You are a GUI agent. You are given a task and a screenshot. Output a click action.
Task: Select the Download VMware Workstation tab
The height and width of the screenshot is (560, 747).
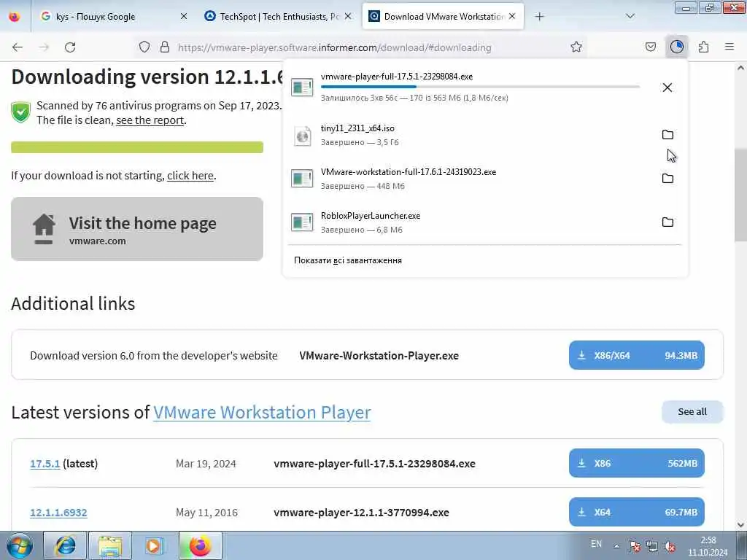pyautogui.click(x=443, y=17)
